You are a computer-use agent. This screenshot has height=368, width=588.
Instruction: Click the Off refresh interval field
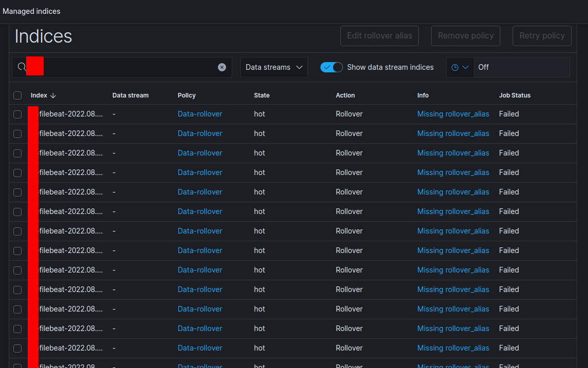point(522,67)
